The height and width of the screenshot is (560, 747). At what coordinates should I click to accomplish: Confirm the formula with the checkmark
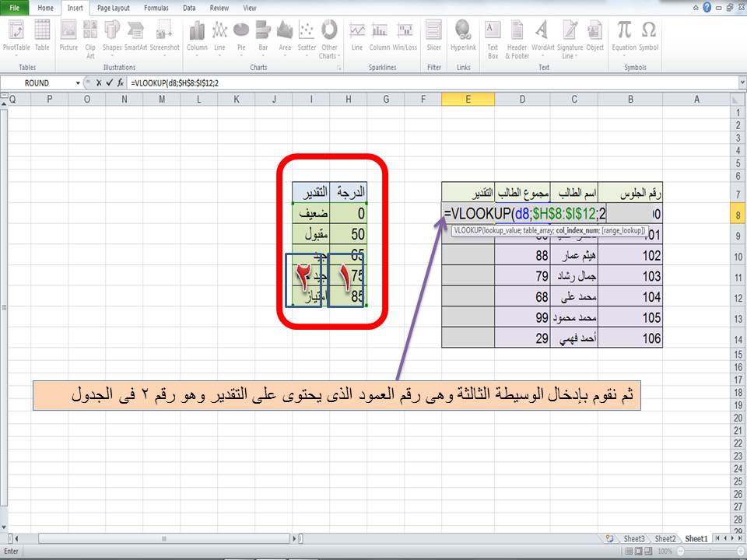coord(110,83)
